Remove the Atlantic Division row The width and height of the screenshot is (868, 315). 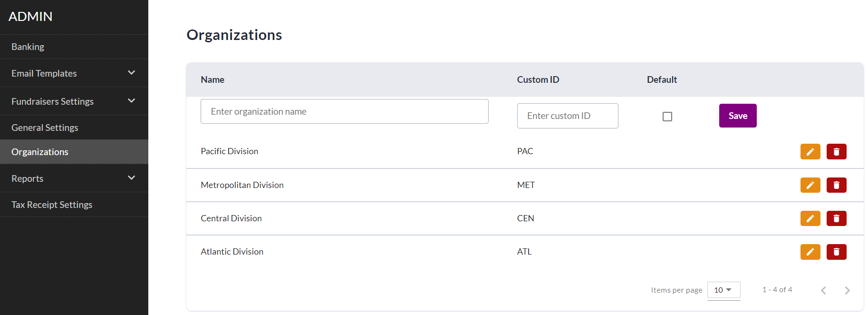point(836,252)
